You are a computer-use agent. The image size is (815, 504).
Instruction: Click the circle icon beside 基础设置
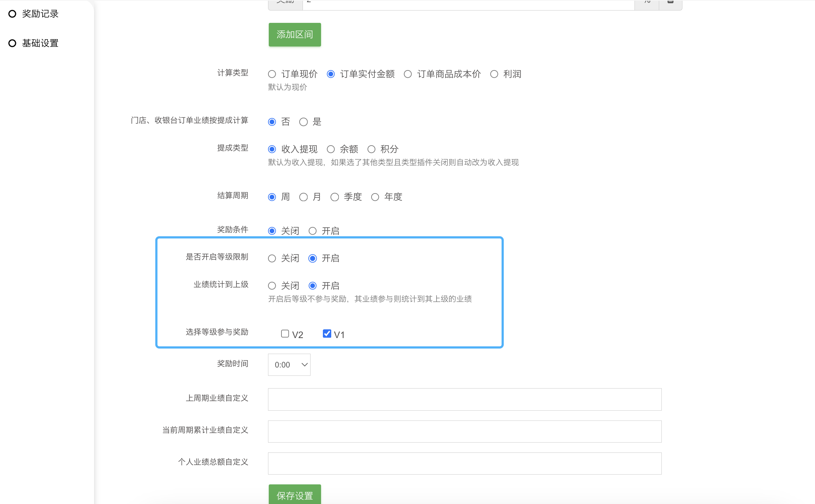click(x=12, y=43)
